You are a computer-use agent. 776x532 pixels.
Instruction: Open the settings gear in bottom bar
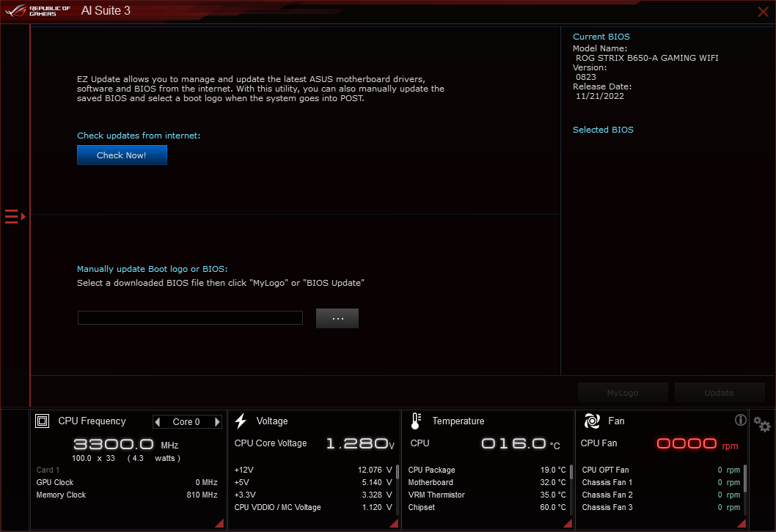tap(762, 425)
